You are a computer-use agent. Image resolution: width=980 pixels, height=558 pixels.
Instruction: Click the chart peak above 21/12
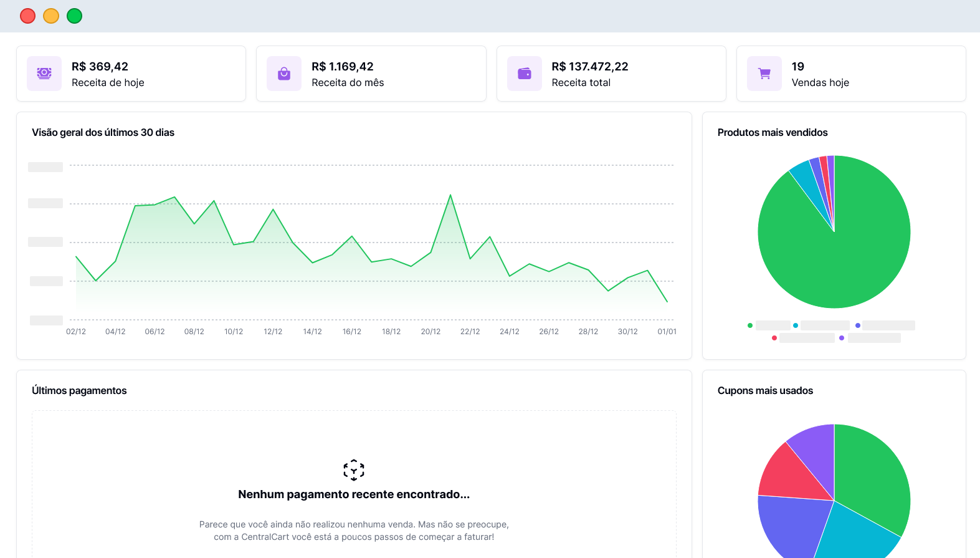coord(450,195)
